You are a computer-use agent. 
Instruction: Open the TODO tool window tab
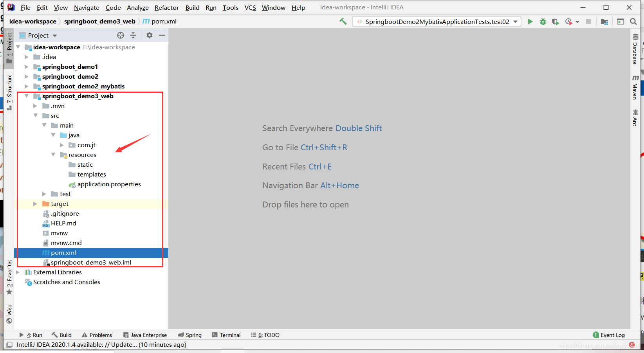[265, 335]
